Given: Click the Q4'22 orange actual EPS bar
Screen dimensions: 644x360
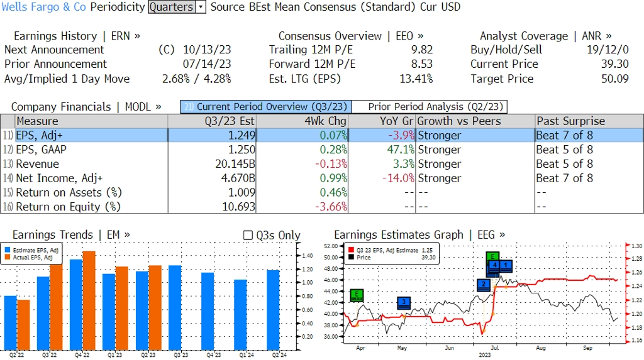Looking at the screenshot, I should [x=89, y=300].
